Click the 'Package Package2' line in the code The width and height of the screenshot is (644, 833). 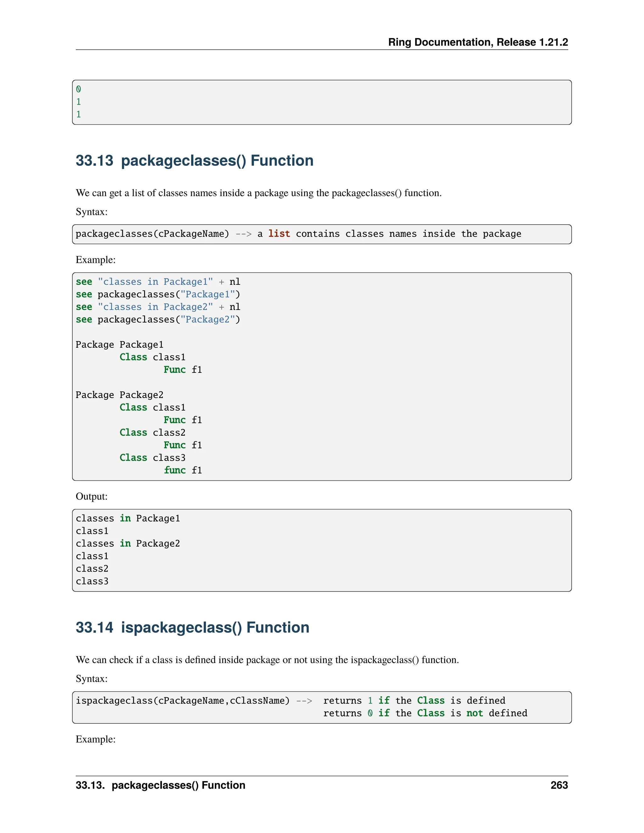coord(119,395)
